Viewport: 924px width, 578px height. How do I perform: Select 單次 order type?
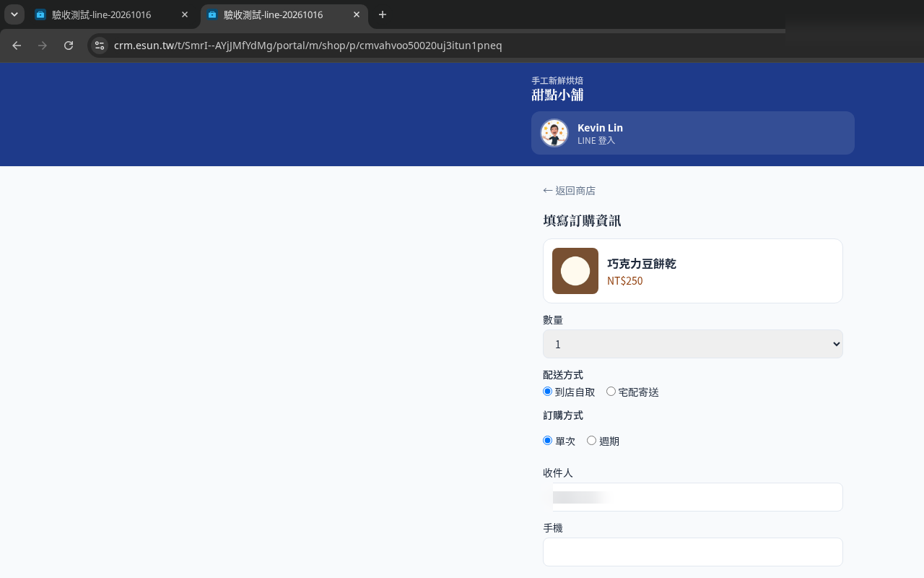coord(548,440)
